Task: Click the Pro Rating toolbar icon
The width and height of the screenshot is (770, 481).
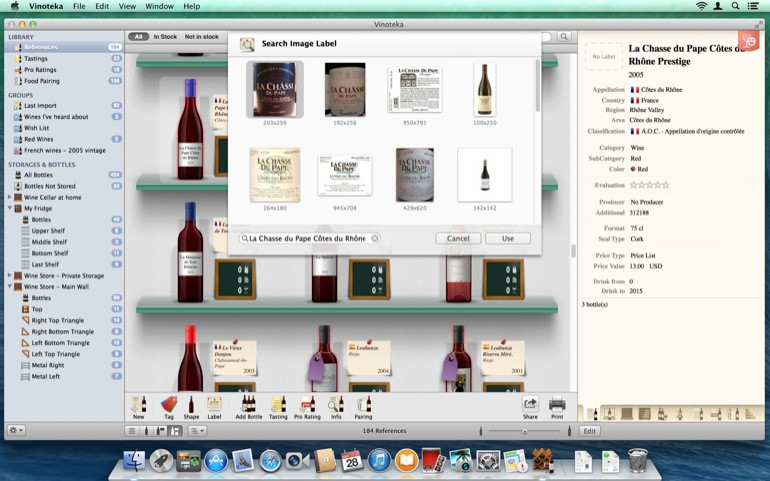Action: coord(307,407)
